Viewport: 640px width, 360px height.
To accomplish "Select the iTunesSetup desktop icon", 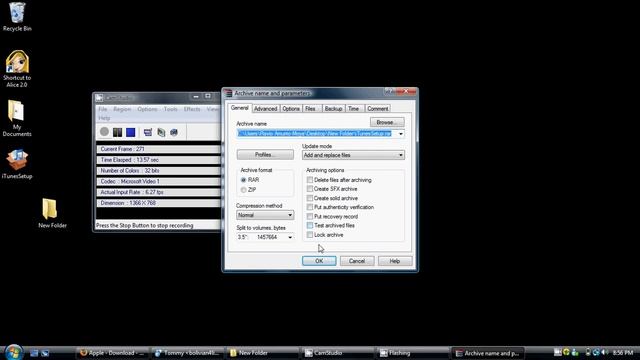I will pyautogui.click(x=17, y=164).
